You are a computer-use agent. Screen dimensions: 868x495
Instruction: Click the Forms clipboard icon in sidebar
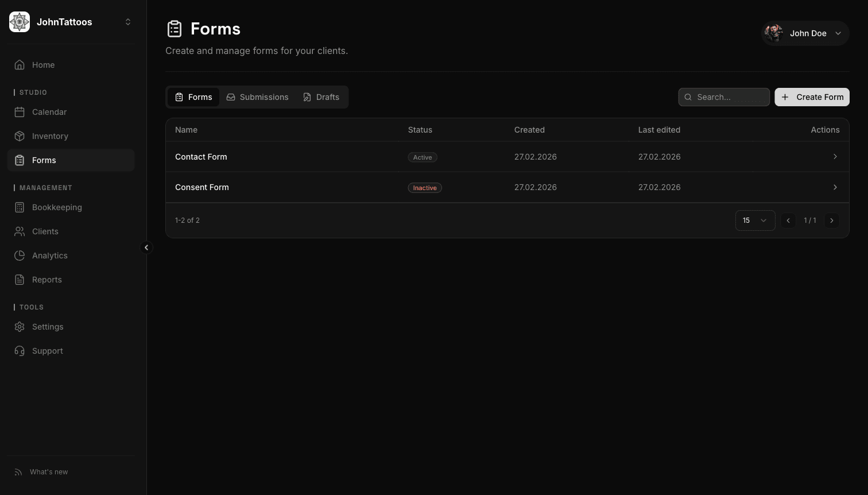[20, 160]
